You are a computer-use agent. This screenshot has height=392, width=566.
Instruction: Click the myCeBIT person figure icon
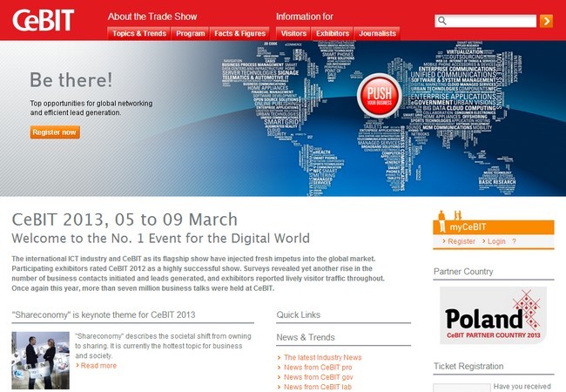[x=441, y=221]
